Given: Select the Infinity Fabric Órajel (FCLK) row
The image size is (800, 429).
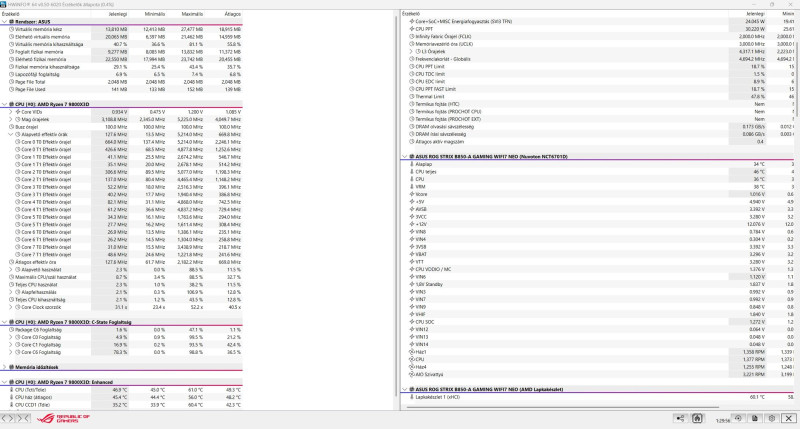Looking at the screenshot, I should point(598,37).
